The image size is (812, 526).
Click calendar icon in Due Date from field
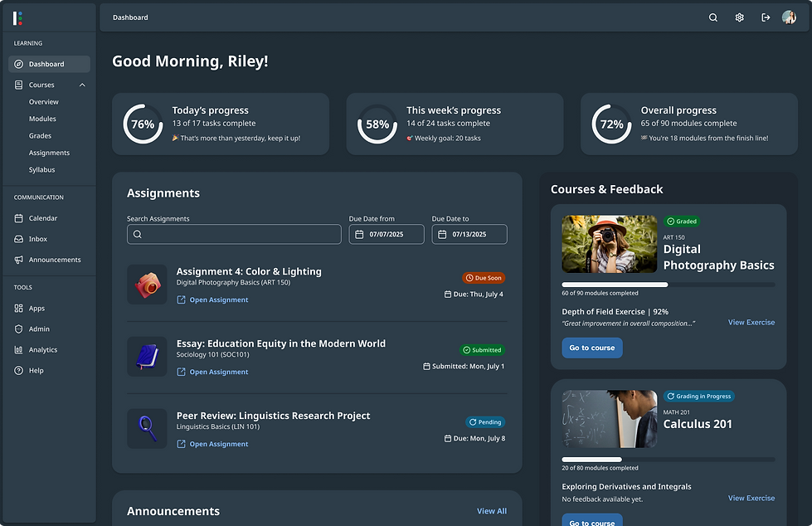[359, 234]
